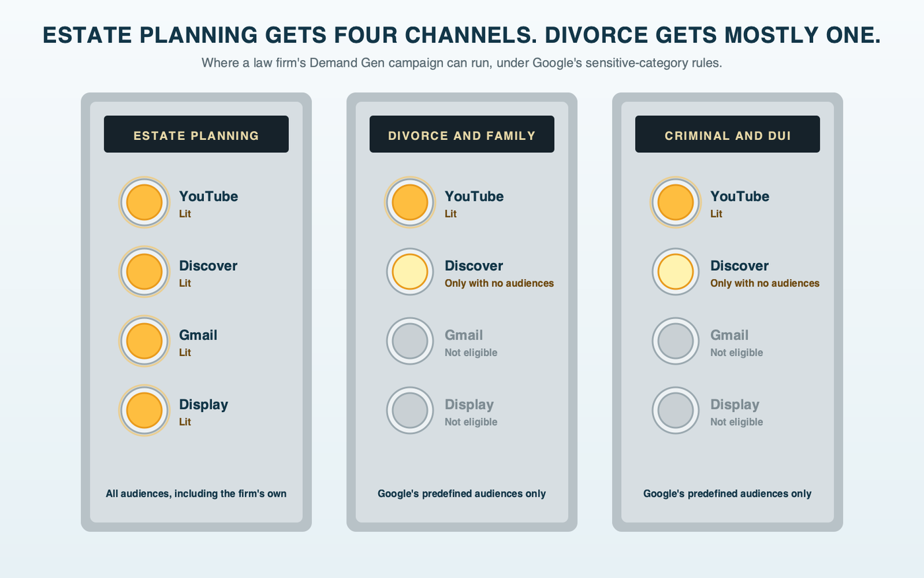Click the 'Display' label in Estate Planning
The height and width of the screenshot is (578, 924).
tap(203, 404)
